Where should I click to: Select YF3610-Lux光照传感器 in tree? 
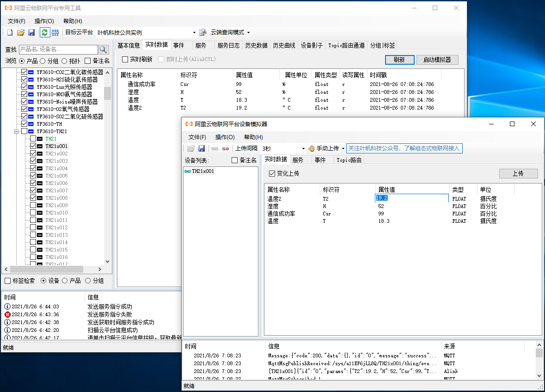click(x=64, y=87)
